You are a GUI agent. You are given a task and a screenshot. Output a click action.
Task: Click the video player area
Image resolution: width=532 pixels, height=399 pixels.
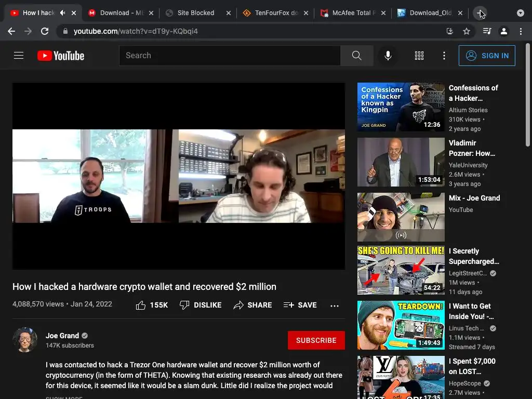(x=179, y=176)
